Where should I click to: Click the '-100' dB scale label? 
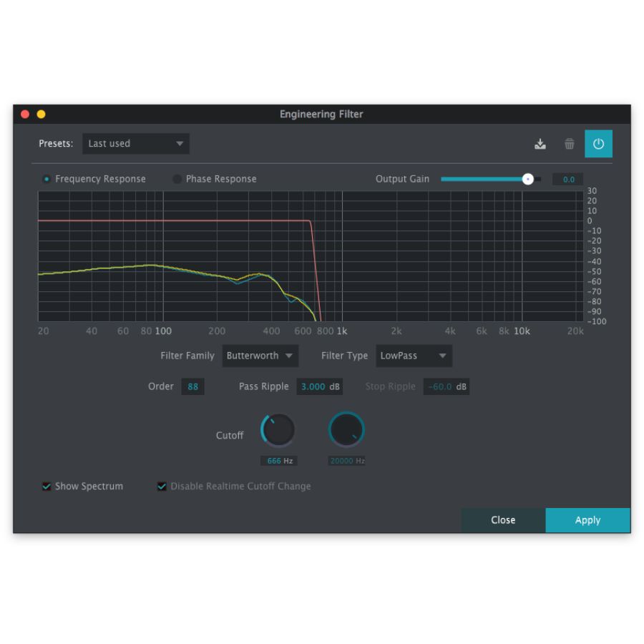597,321
